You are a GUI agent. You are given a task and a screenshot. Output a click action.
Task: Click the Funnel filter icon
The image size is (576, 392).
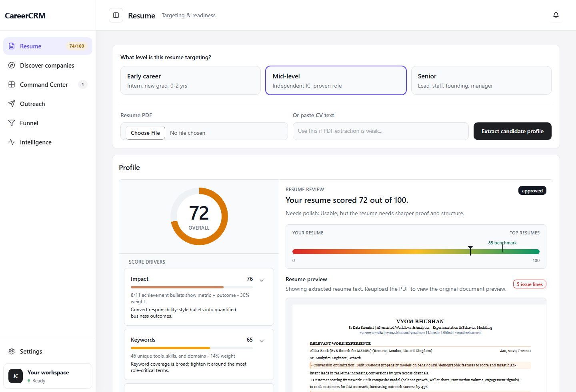click(x=12, y=123)
